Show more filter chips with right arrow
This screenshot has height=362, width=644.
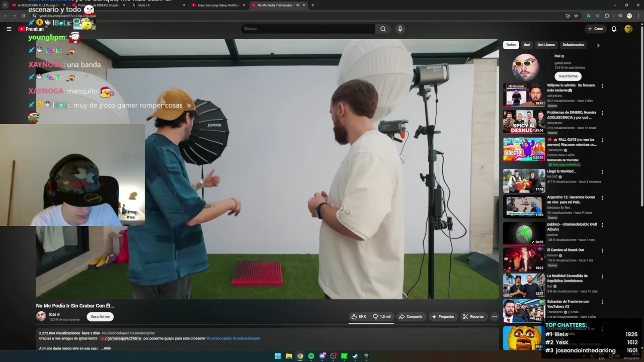point(598,45)
